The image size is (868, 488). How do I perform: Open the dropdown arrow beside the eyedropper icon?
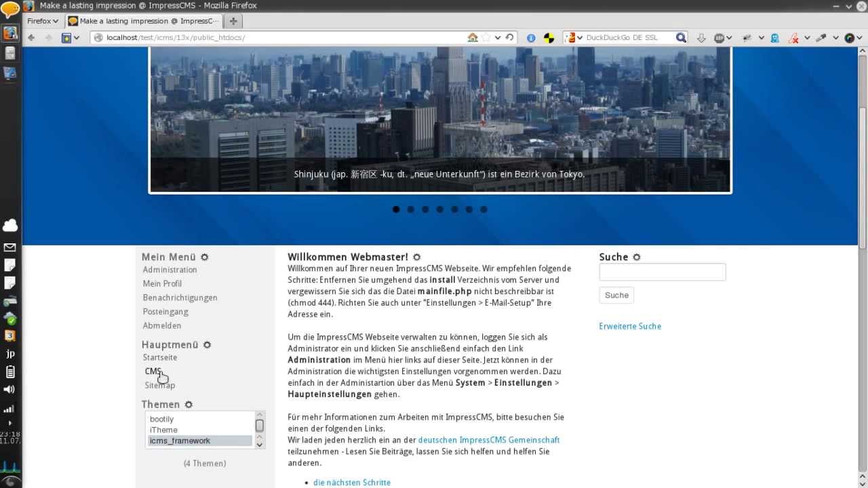click(x=835, y=38)
